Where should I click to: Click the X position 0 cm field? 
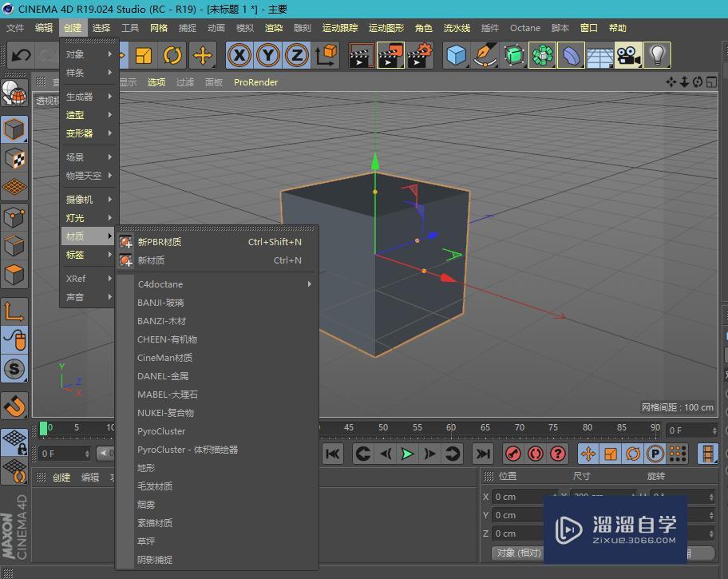525,497
